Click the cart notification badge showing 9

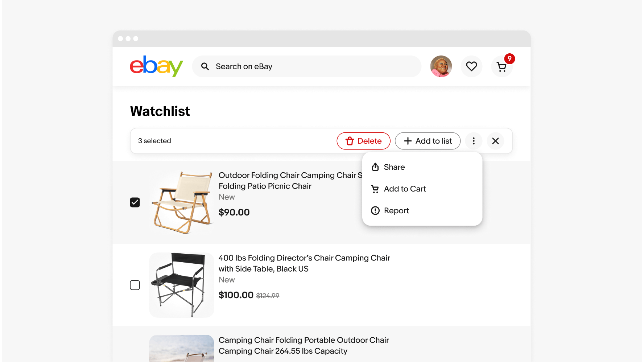coord(509,59)
